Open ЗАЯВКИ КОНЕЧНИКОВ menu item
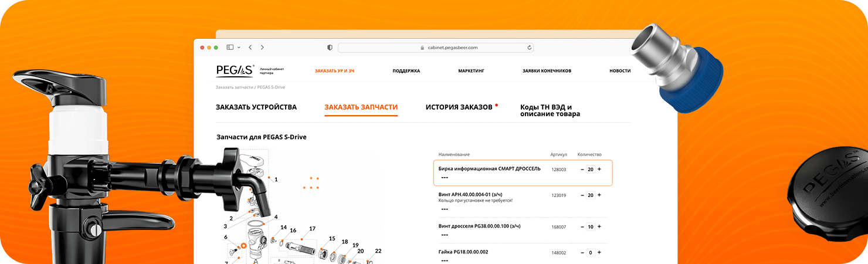The height and width of the screenshot is (264, 868). [547, 71]
